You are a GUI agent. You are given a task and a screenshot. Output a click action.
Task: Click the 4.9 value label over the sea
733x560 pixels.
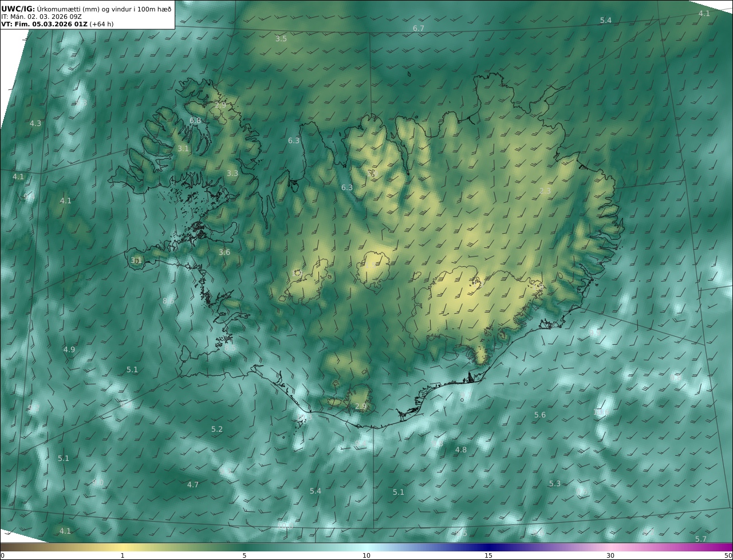69,349
